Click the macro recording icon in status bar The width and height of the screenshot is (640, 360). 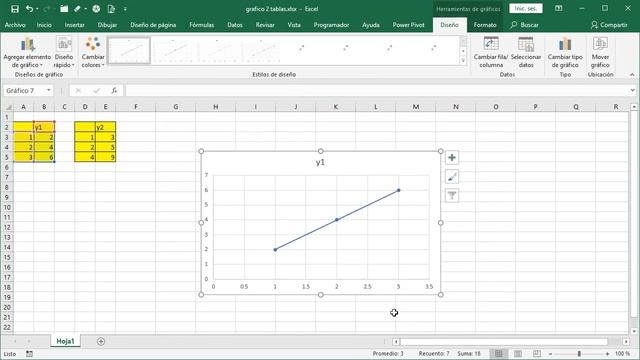click(29, 354)
